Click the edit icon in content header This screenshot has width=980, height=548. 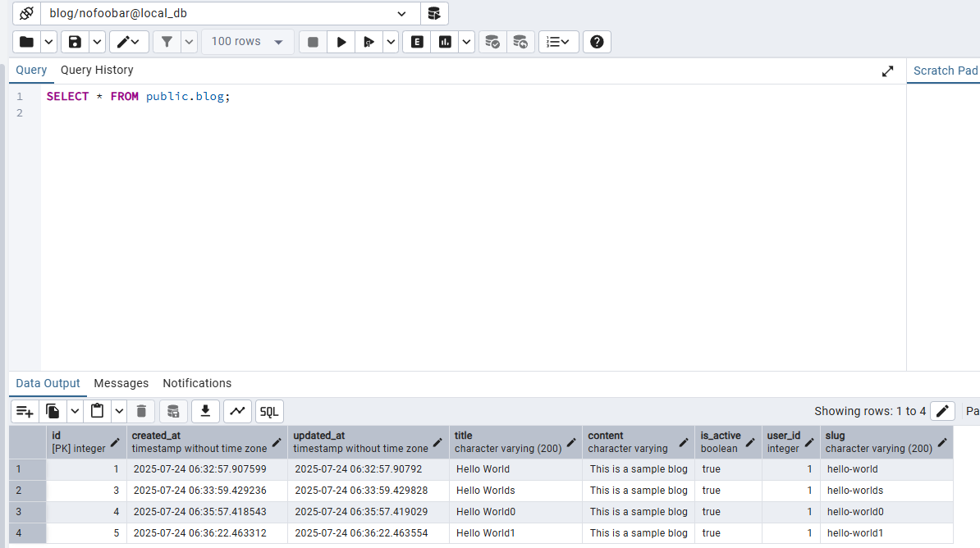pyautogui.click(x=684, y=442)
